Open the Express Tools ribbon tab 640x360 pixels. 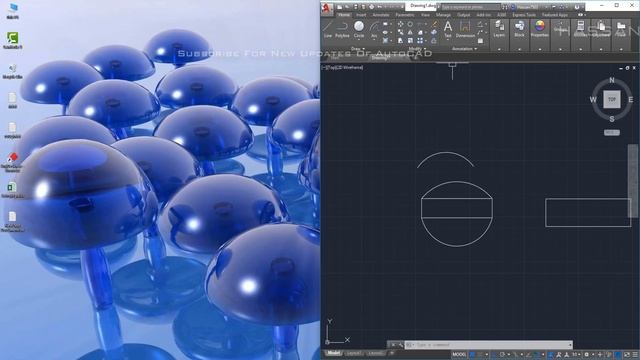tap(524, 15)
